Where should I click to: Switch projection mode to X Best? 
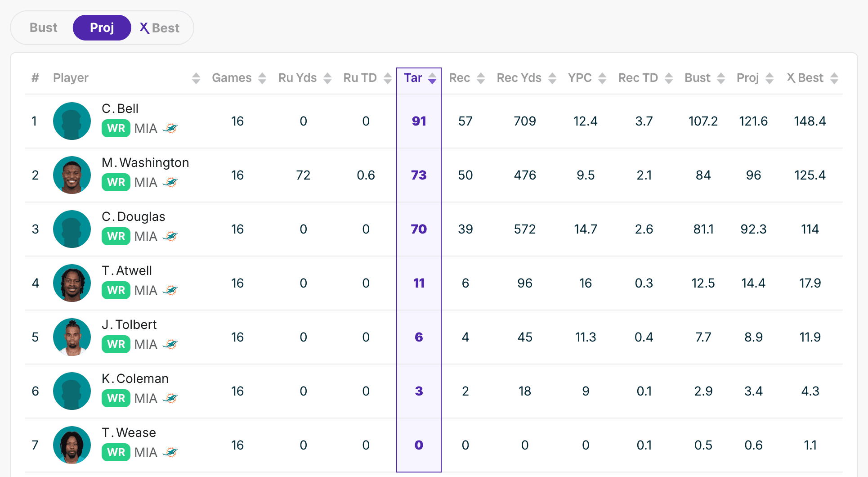(160, 28)
